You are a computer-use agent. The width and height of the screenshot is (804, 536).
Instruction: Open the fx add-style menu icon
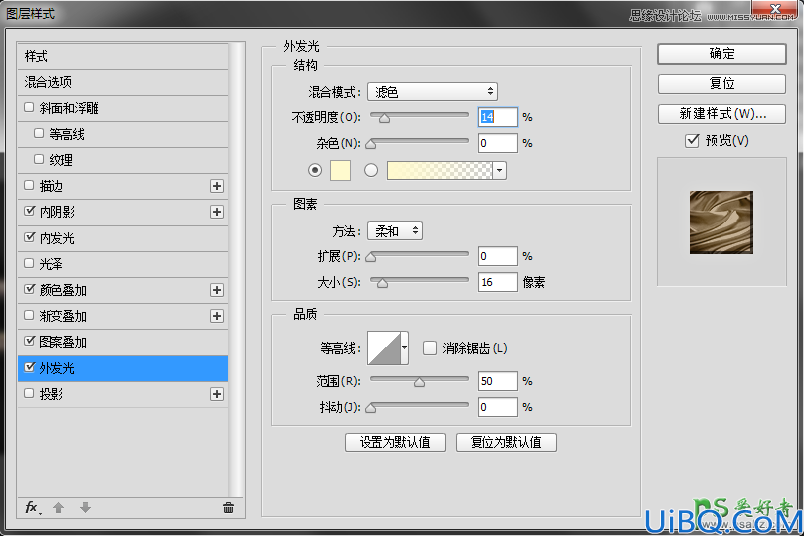click(x=33, y=508)
